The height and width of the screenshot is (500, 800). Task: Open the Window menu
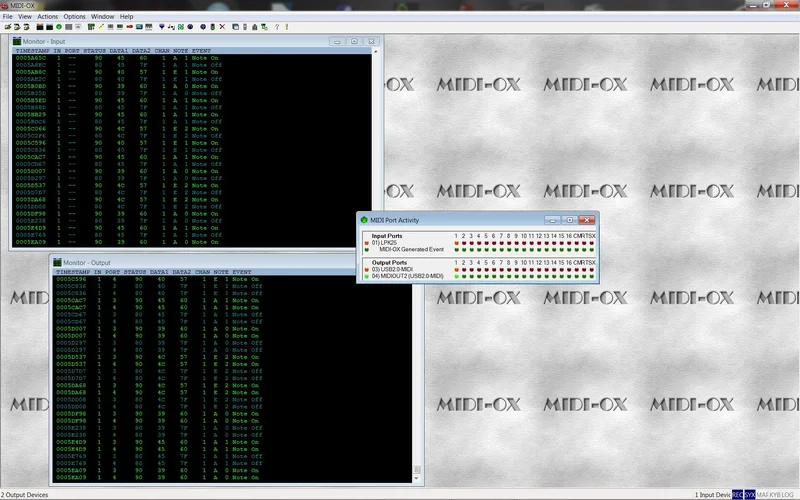pos(103,16)
